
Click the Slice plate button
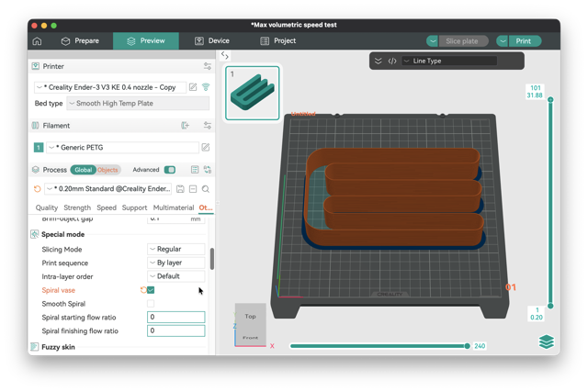coord(463,41)
